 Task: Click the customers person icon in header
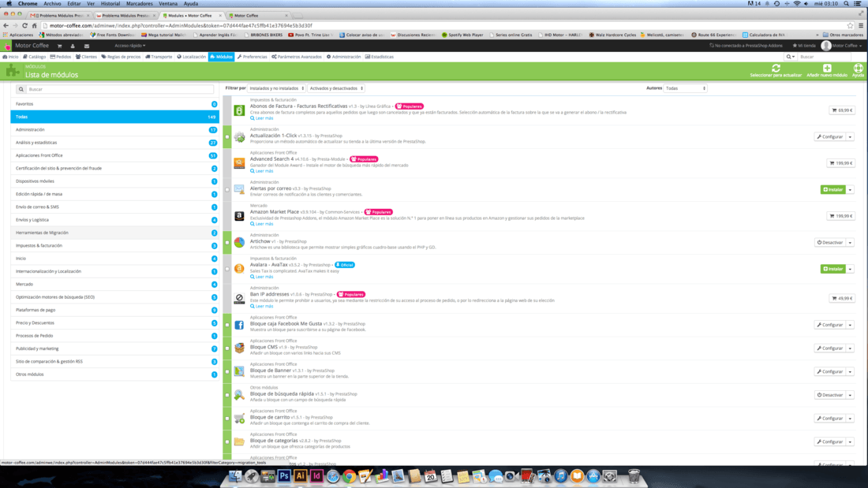(x=73, y=46)
